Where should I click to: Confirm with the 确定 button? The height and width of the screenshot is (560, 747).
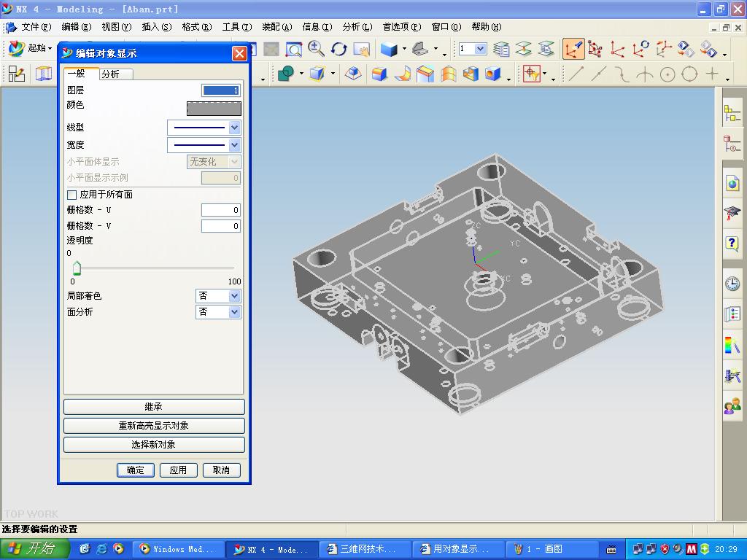click(135, 470)
